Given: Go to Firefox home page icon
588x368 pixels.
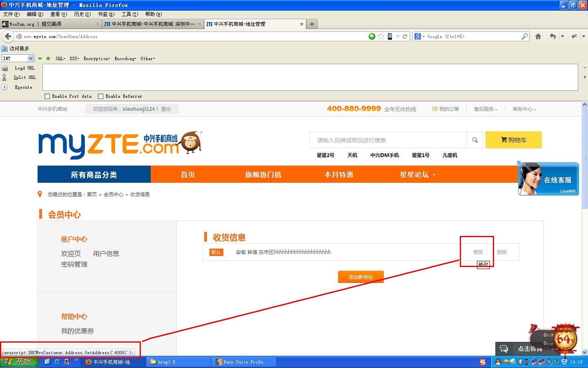Looking at the screenshot, I should click(538, 36).
